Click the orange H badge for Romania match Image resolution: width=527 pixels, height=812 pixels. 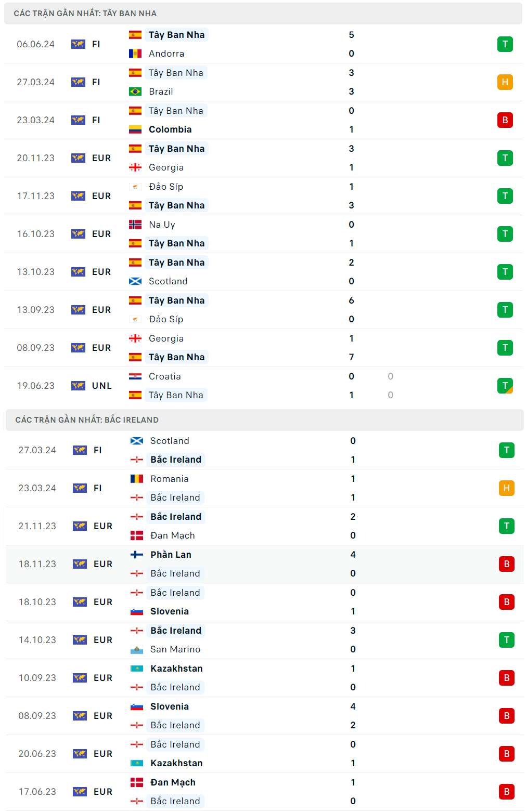506,488
